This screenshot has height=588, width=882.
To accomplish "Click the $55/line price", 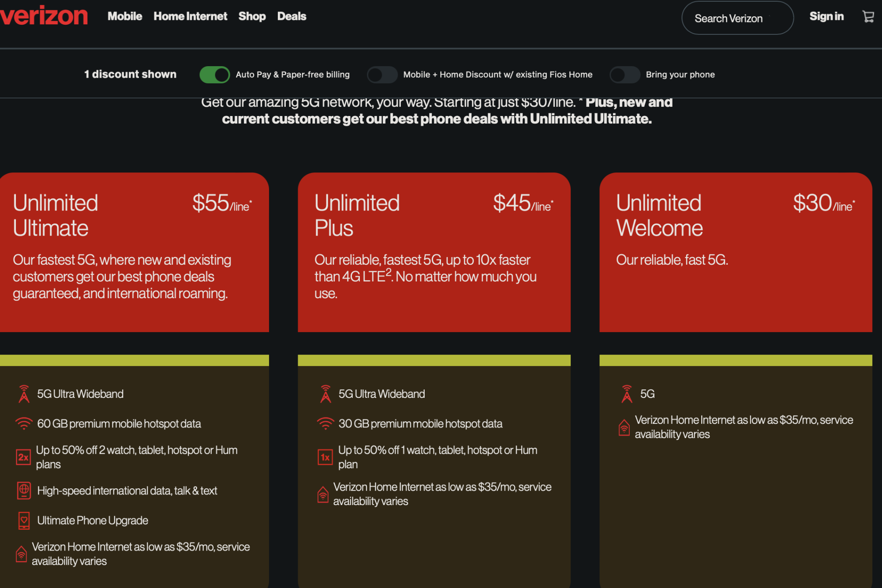I will click(222, 203).
